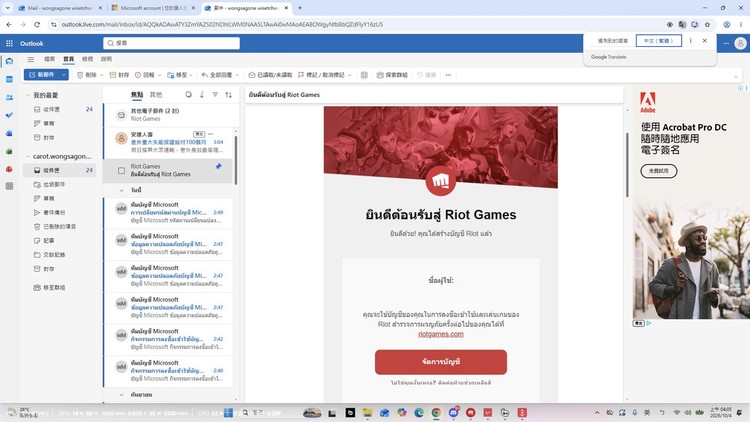The height and width of the screenshot is (422, 750).
Task: Open the People icon in left rail
Action: (9, 97)
